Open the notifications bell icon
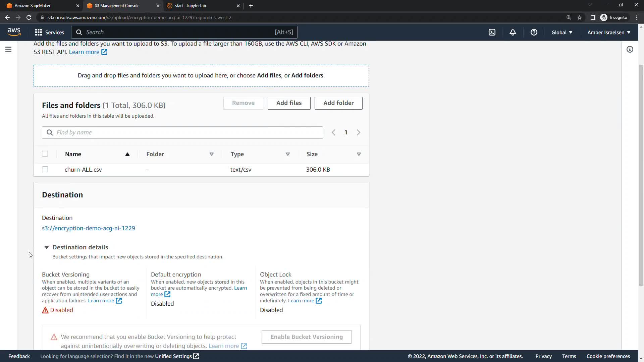 [513, 32]
